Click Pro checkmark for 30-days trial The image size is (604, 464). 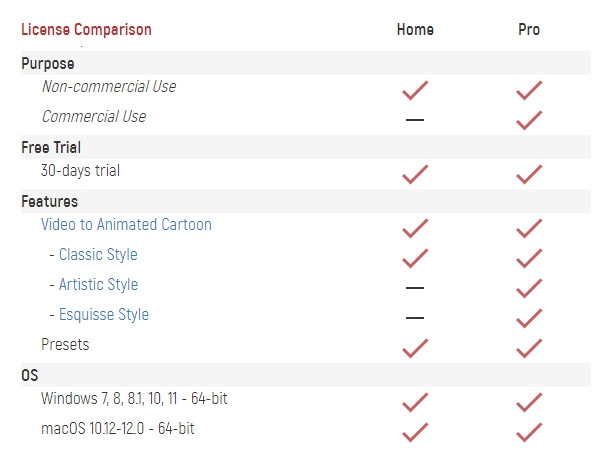(x=529, y=174)
